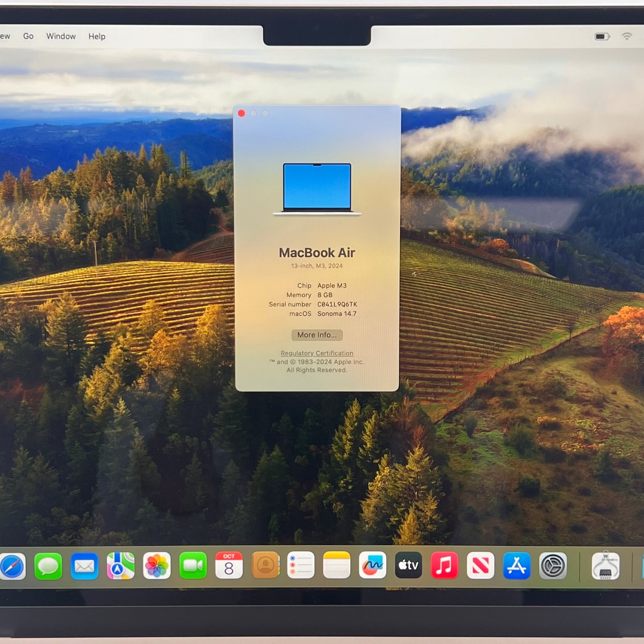Open Safari from the Dock
The height and width of the screenshot is (644, 644).
(x=12, y=566)
